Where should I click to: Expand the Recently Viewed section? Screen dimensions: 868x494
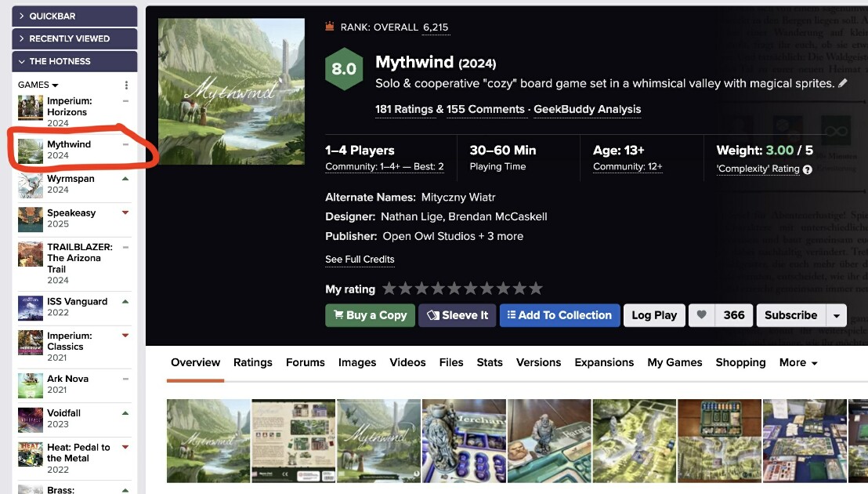[x=74, y=38]
